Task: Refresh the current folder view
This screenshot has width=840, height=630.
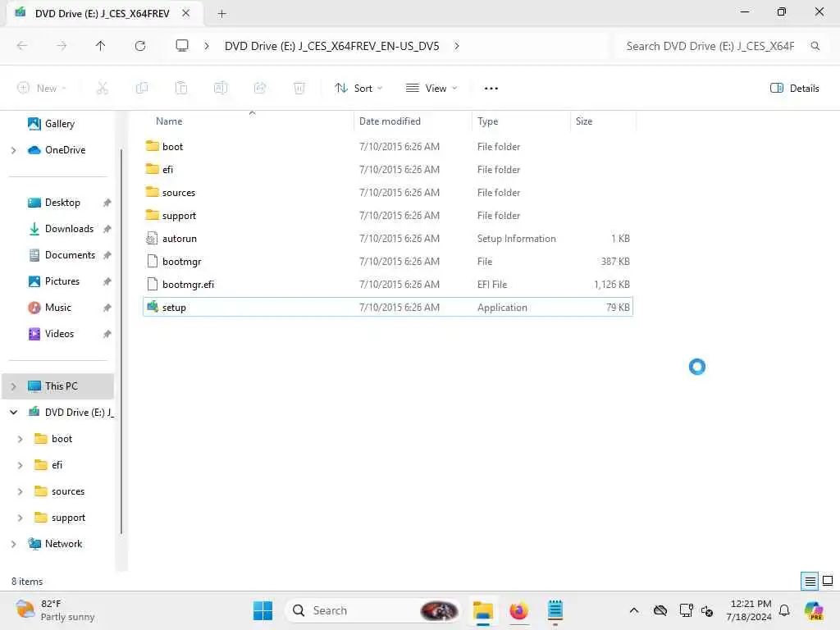Action: click(x=140, y=46)
